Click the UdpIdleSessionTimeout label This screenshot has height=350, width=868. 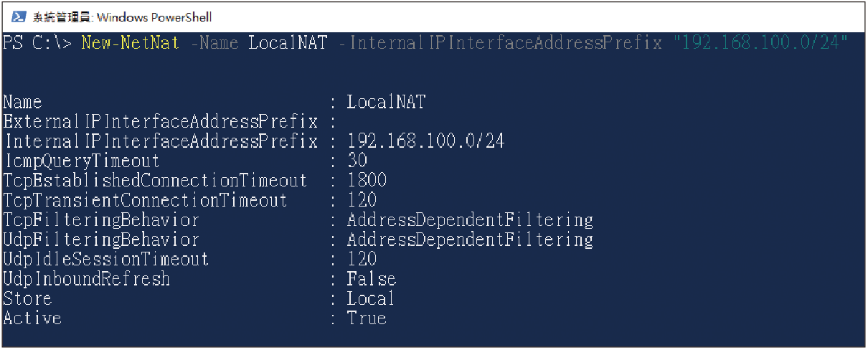click(x=106, y=258)
